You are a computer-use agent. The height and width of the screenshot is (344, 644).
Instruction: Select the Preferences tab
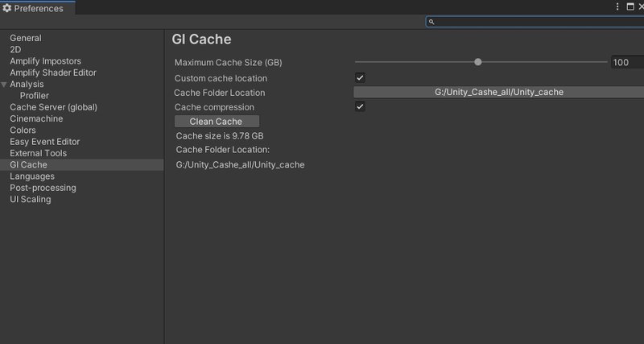pos(38,8)
